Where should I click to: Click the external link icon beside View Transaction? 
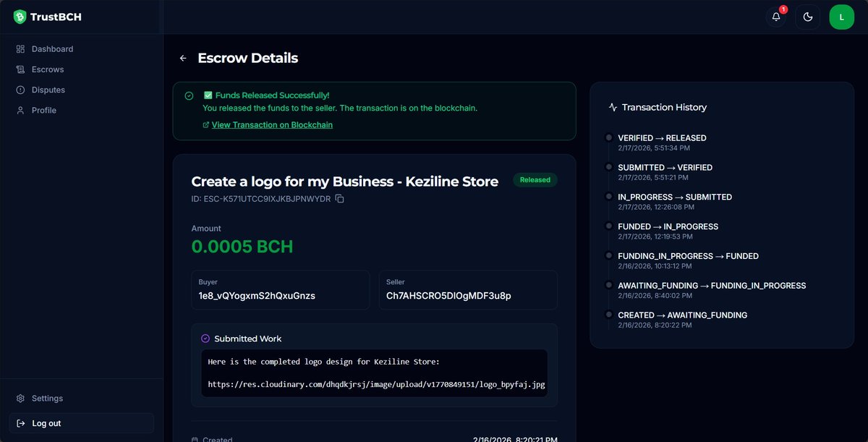206,125
